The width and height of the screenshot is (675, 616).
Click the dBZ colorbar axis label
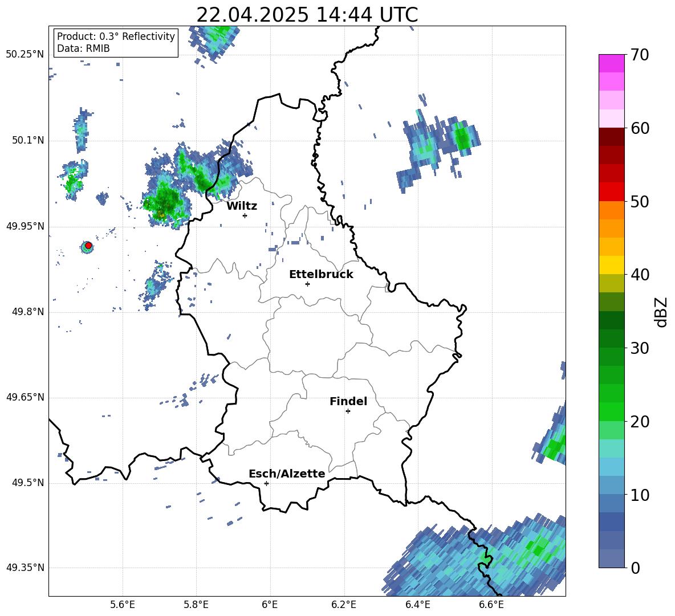(x=662, y=312)
